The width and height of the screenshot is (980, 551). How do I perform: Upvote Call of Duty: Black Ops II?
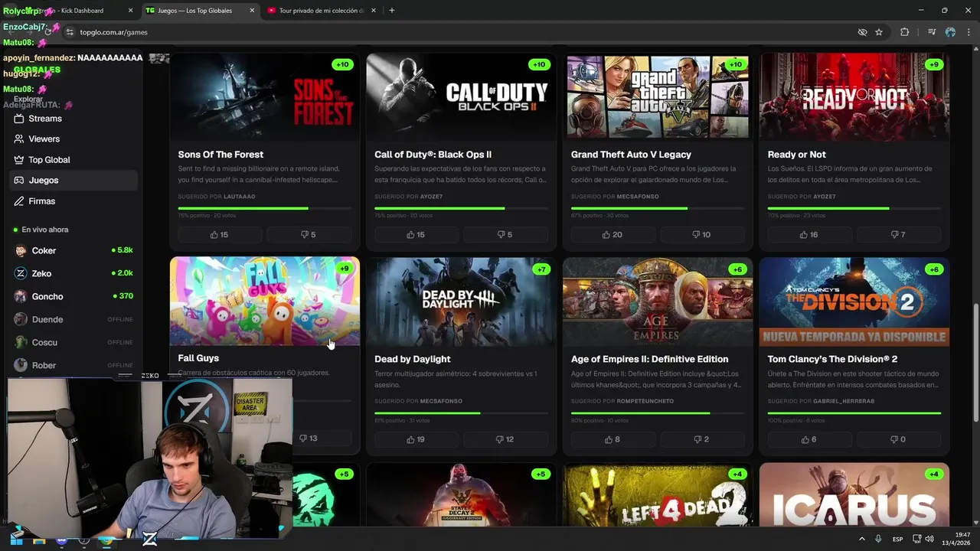click(416, 235)
